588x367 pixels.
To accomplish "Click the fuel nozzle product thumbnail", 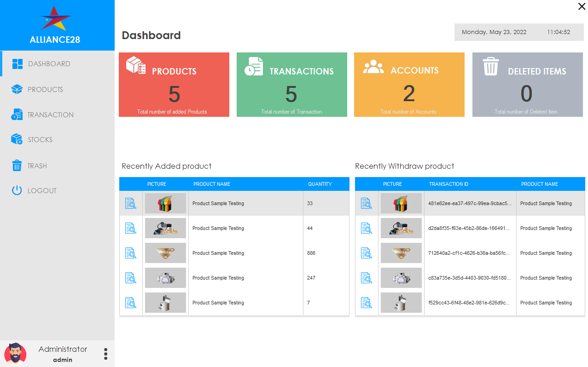I will (x=165, y=203).
